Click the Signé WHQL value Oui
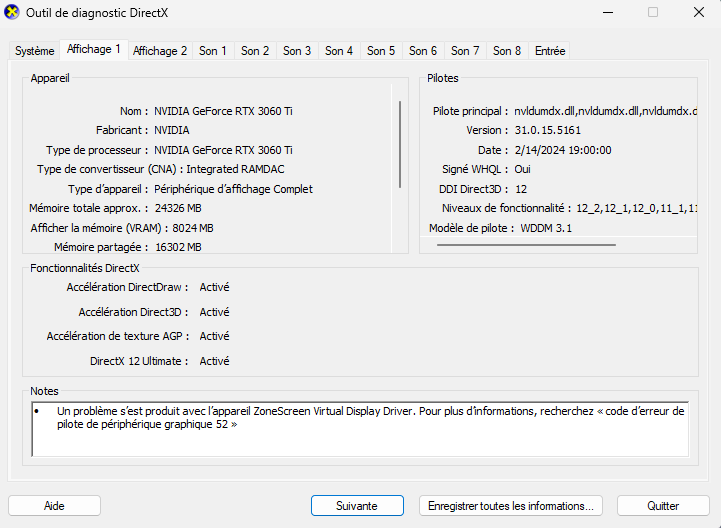 tap(522, 169)
